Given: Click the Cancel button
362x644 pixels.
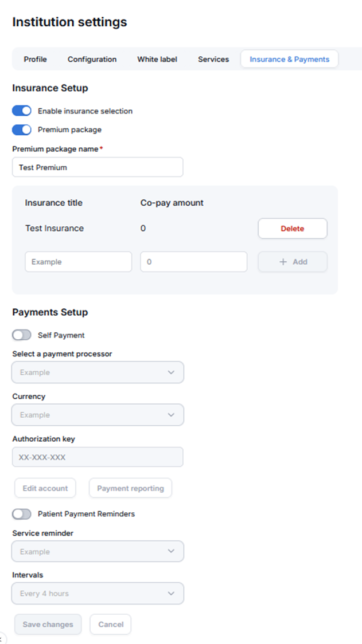Looking at the screenshot, I should tap(110, 625).
